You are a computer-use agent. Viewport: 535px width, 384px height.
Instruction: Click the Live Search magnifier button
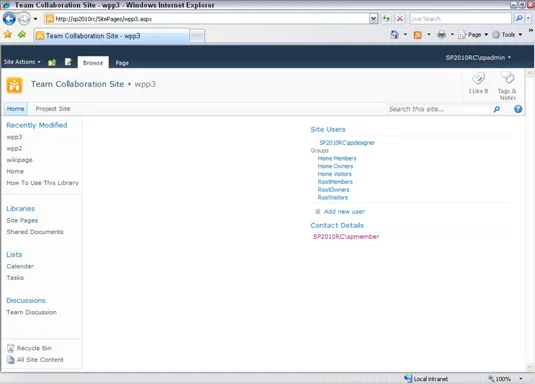pos(519,18)
